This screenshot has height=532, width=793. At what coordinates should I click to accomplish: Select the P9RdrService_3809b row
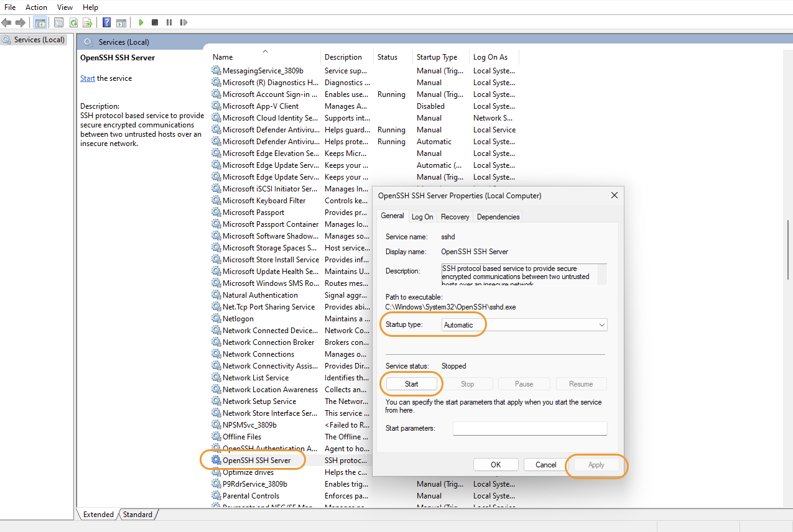click(x=364, y=484)
